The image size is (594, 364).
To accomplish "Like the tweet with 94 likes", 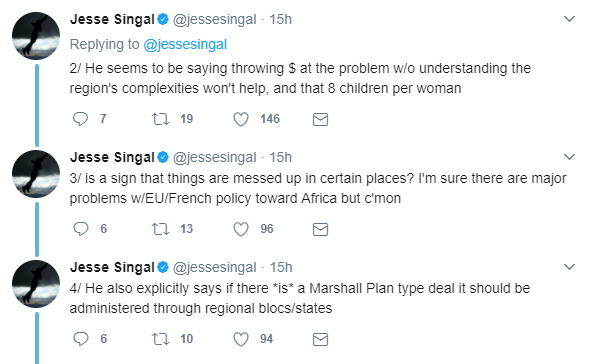I will coord(241,339).
